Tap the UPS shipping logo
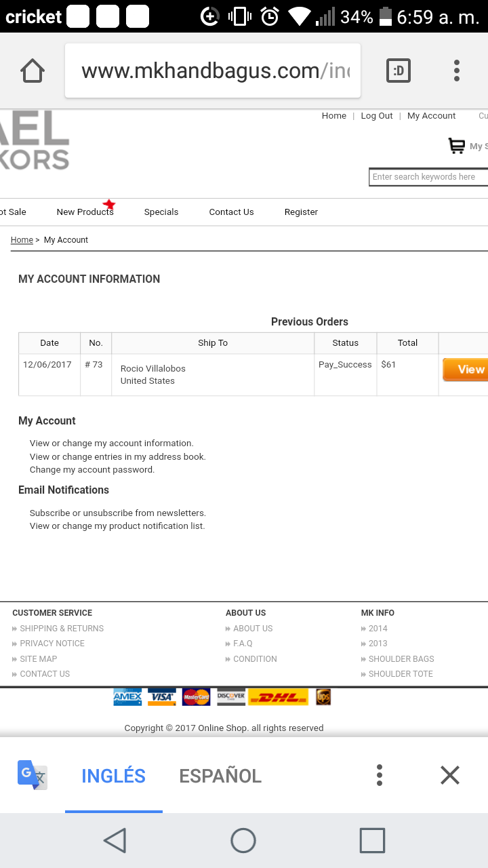 [x=323, y=697]
